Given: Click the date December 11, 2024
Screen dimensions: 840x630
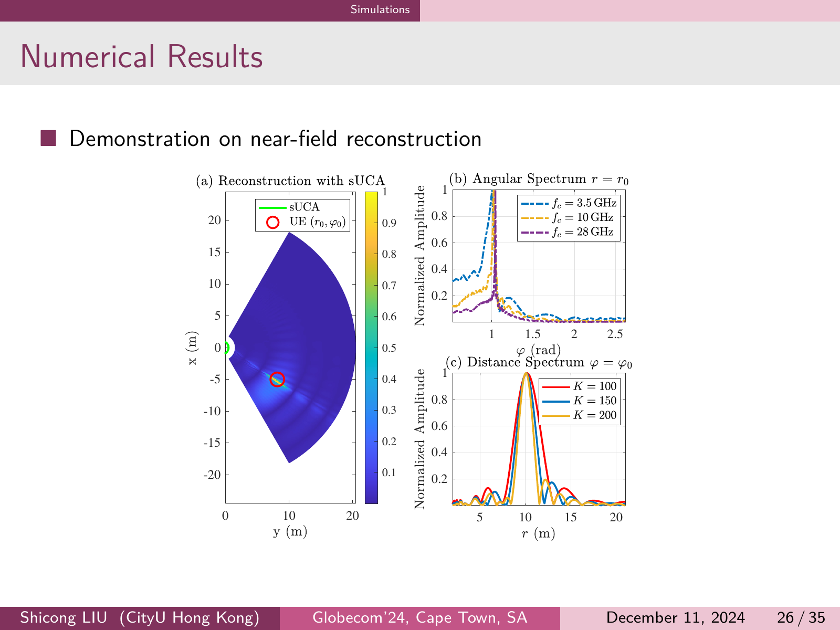Looking at the screenshot, I should (x=676, y=618).
